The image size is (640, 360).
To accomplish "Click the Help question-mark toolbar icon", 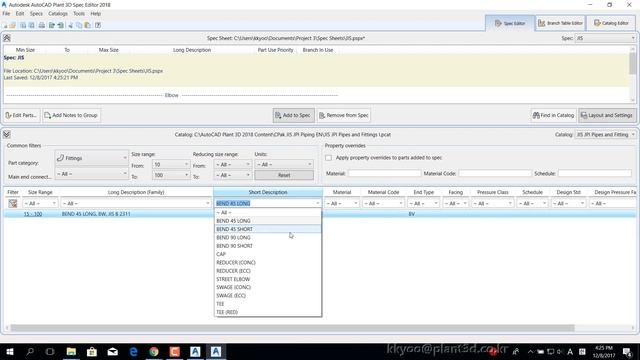I will point(98,25).
